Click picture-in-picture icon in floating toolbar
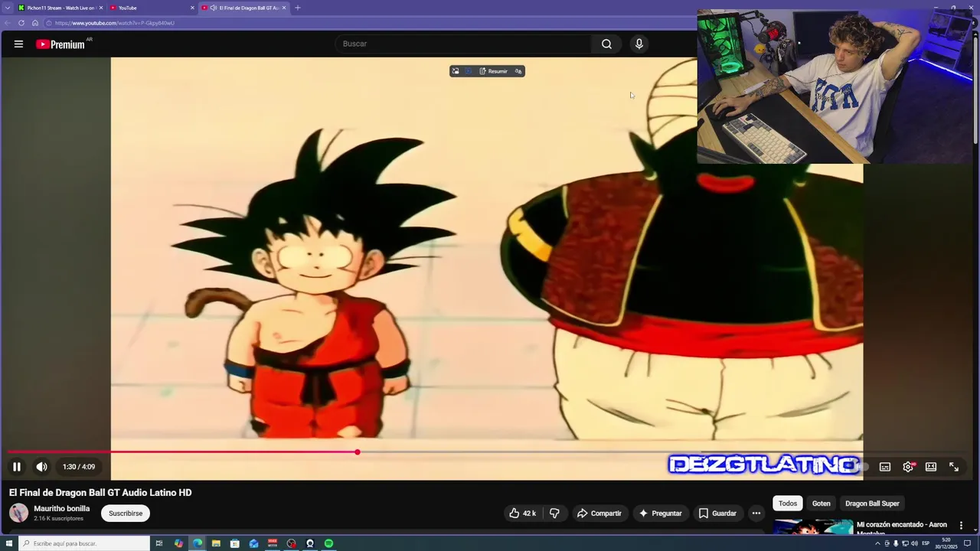Viewport: 980px width, 551px height. click(x=456, y=71)
